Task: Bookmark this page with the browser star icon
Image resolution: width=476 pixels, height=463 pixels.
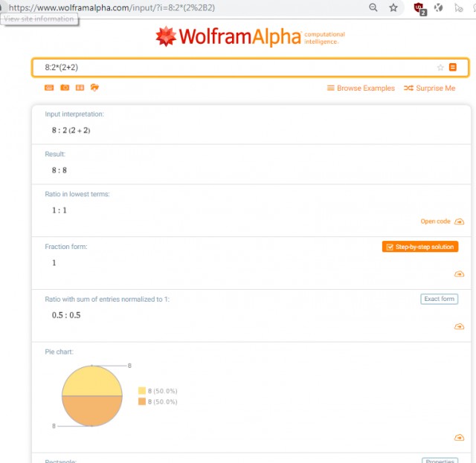Action: (393, 7)
